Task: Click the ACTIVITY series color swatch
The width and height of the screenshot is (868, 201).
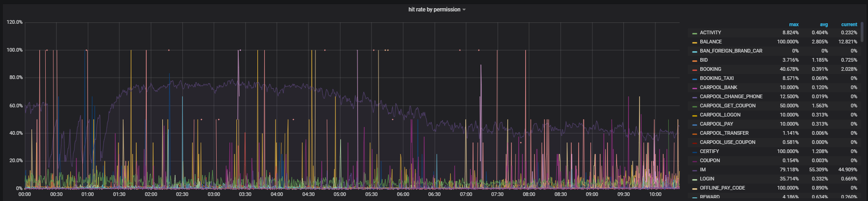Action: click(694, 33)
